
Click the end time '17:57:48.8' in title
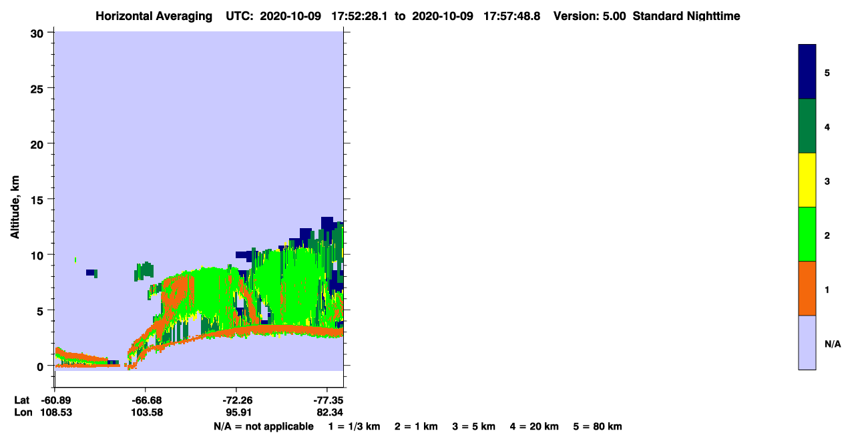coord(513,16)
